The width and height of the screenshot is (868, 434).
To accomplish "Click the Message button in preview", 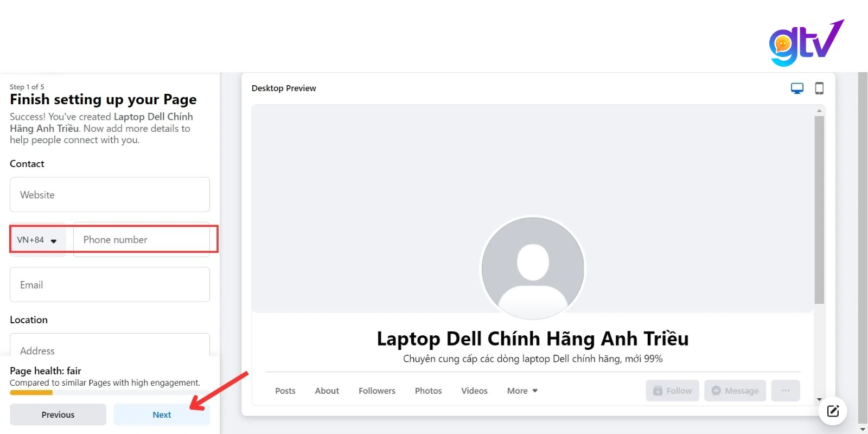I will click(x=735, y=391).
